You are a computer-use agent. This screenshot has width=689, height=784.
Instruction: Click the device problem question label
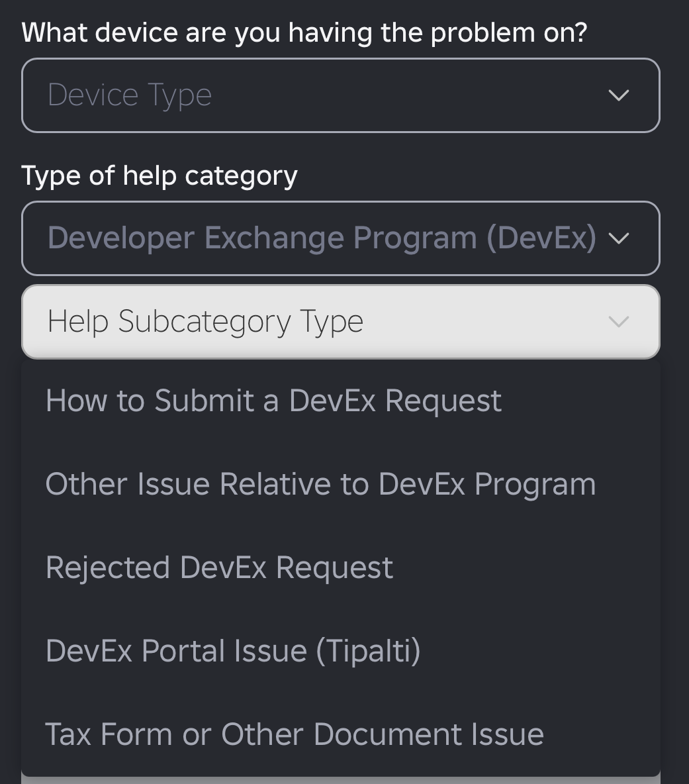[304, 33]
